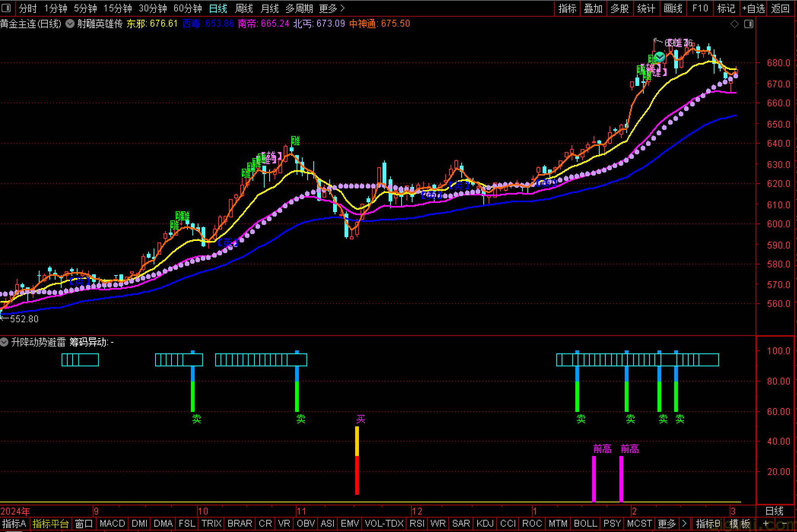Apply the DMA indicator

pyautogui.click(x=163, y=524)
